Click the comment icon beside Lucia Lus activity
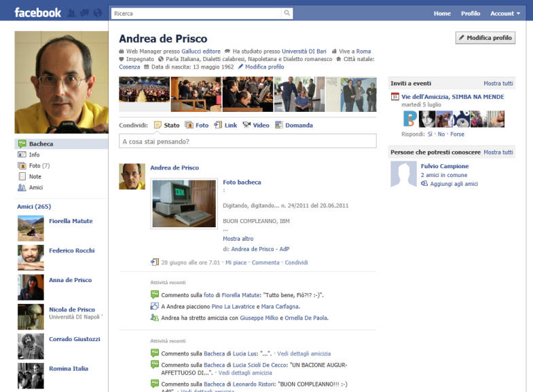 click(154, 353)
